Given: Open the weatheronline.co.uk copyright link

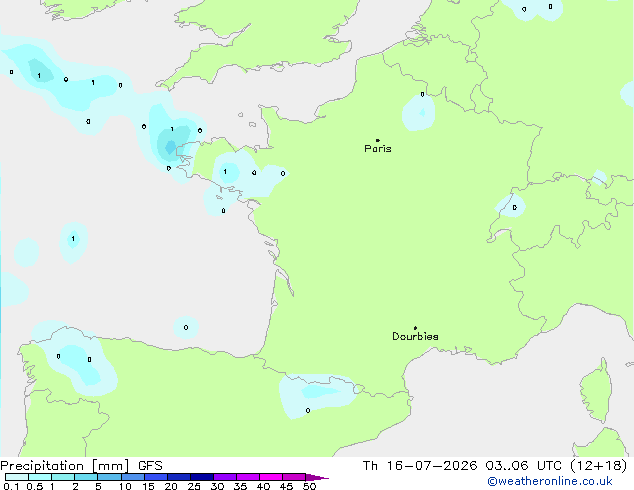Looking at the screenshot, I should click(x=550, y=481).
